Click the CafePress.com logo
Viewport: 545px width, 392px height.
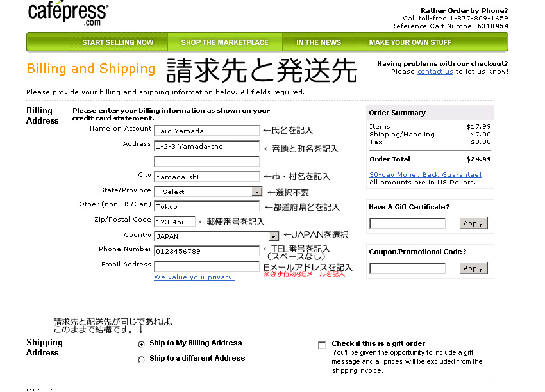click(x=68, y=13)
